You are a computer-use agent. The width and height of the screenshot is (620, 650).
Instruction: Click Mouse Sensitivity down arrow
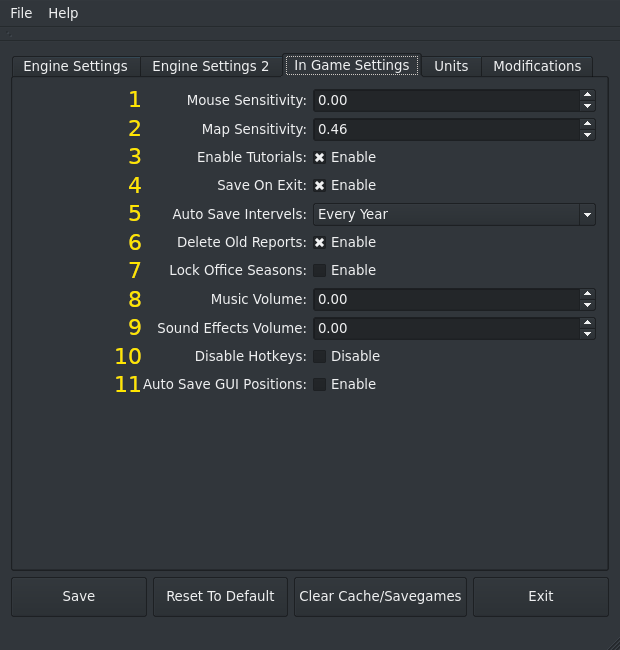[x=587, y=106]
